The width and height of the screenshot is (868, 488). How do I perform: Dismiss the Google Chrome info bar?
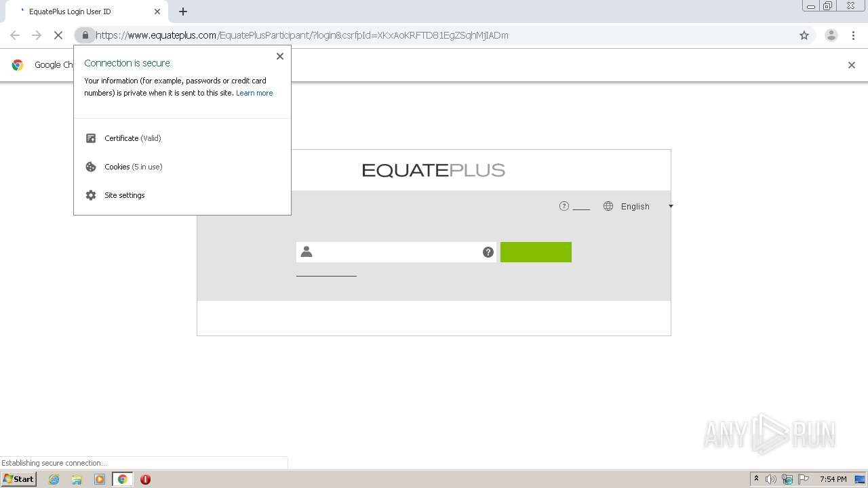point(852,65)
